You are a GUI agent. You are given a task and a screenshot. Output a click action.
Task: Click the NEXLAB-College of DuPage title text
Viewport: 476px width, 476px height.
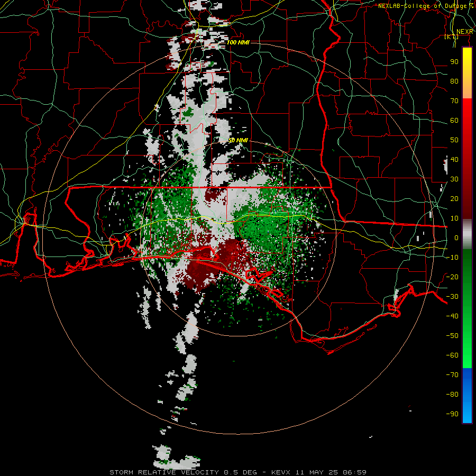(x=426, y=6)
